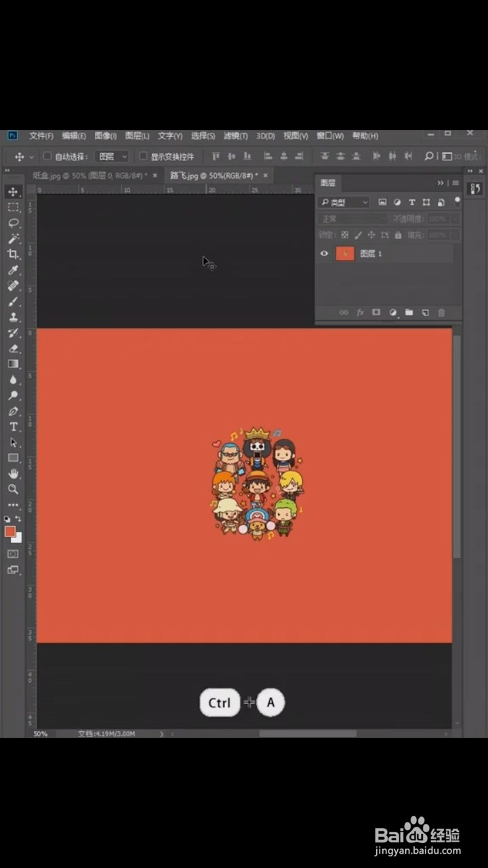Viewport: 488px width, 868px height.
Task: Toggle lock position
Action: point(371,235)
